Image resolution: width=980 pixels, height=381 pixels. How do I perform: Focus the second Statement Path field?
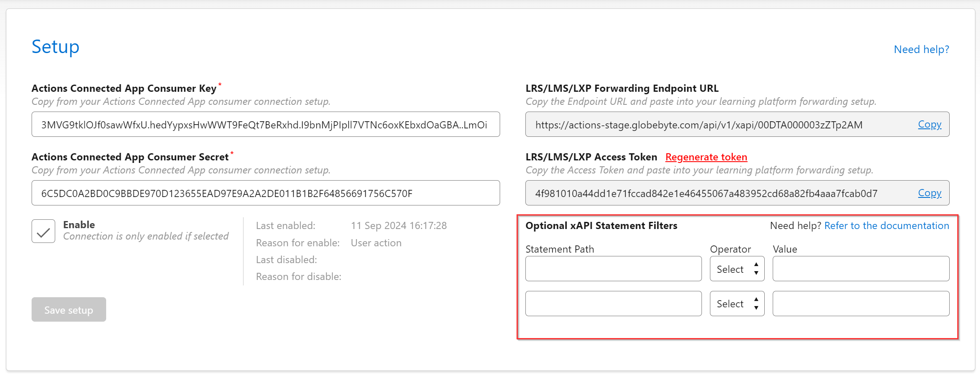click(x=613, y=304)
